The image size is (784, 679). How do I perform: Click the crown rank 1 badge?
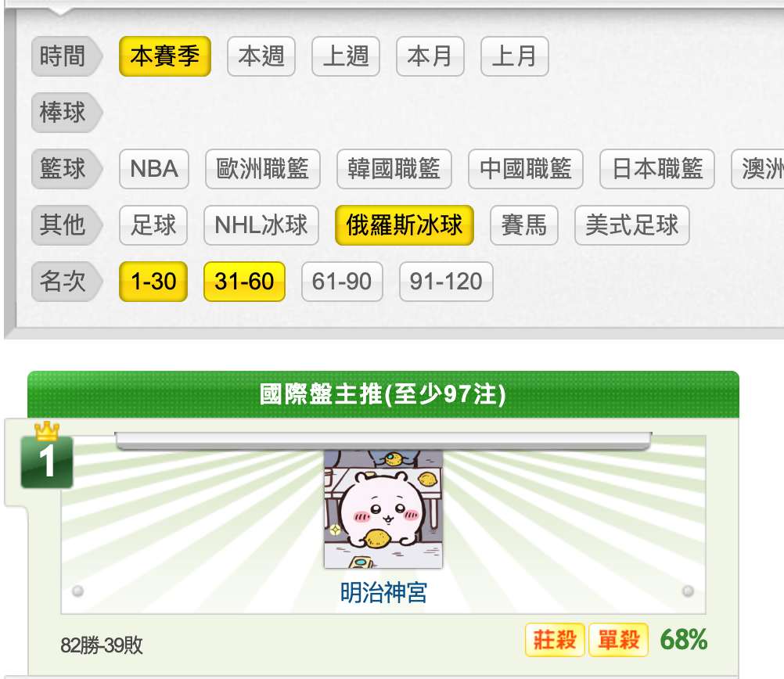47,455
